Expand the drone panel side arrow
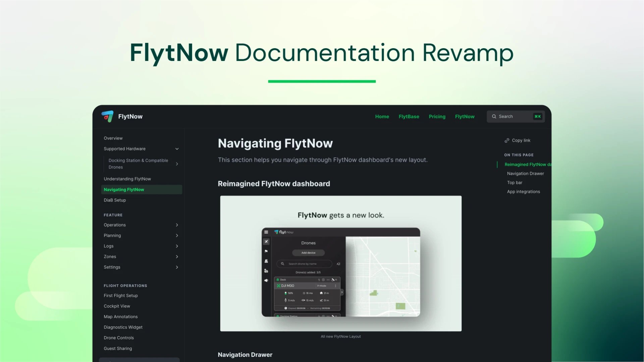The width and height of the screenshot is (644, 362). point(342,292)
